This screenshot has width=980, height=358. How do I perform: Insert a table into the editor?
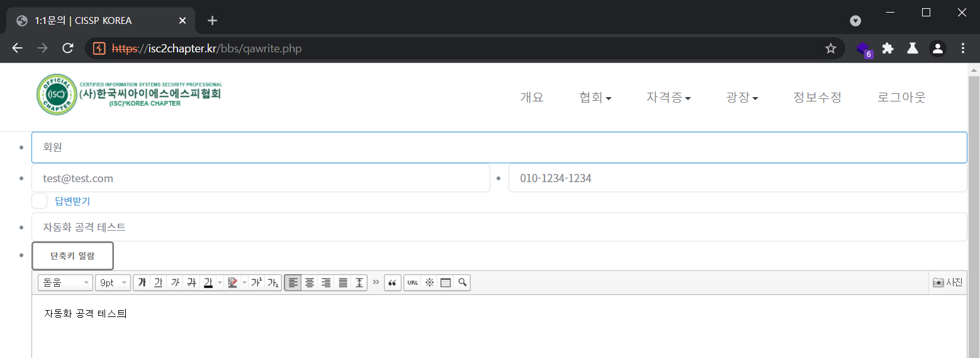pyautogui.click(x=446, y=283)
